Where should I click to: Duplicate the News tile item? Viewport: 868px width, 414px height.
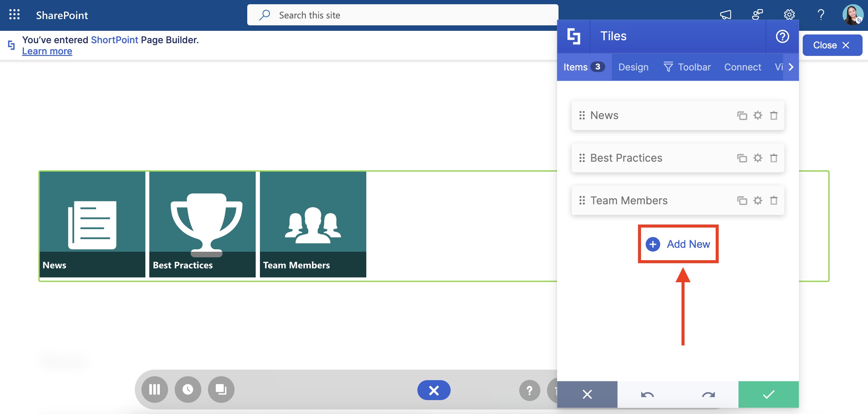[x=742, y=115]
